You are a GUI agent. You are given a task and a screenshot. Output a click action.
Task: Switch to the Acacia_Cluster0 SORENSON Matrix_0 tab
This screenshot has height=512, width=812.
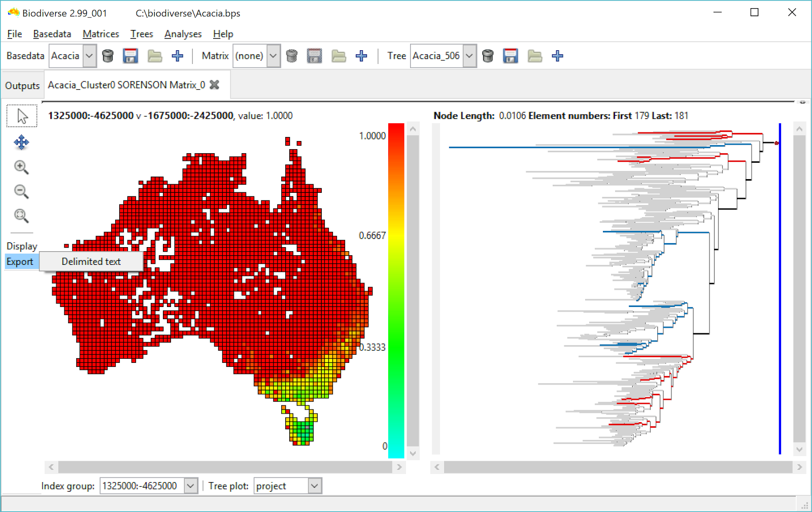click(127, 84)
